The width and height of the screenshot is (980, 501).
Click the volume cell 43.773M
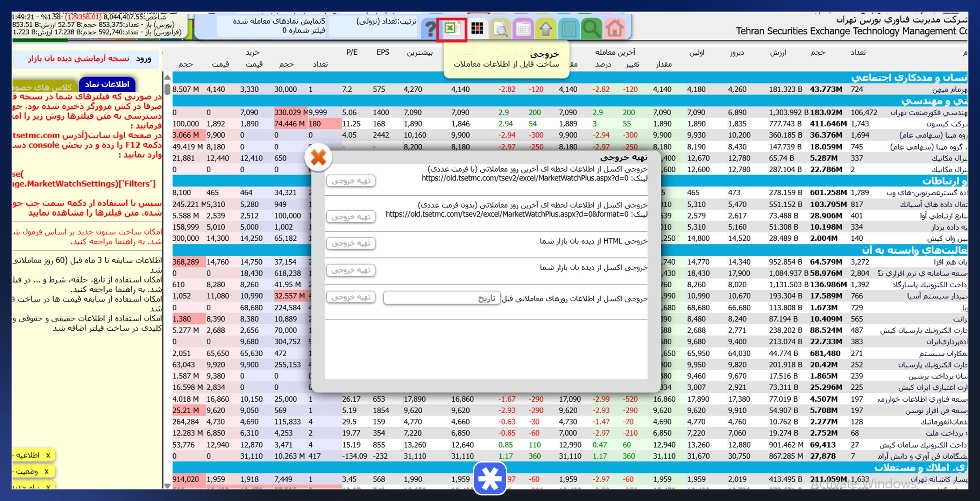[x=826, y=90]
